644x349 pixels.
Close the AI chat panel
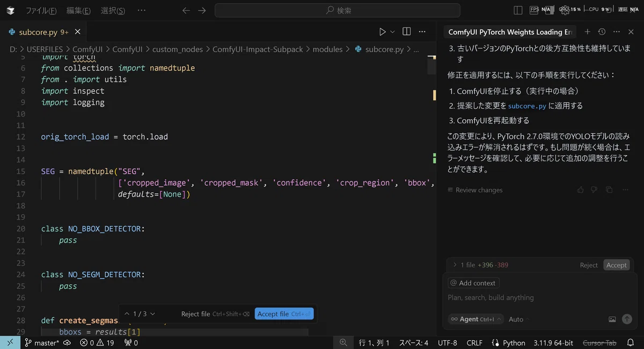[x=631, y=32]
